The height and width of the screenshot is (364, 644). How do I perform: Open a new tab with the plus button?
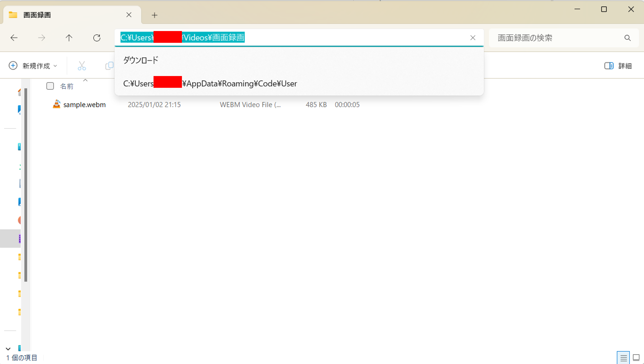(x=154, y=15)
